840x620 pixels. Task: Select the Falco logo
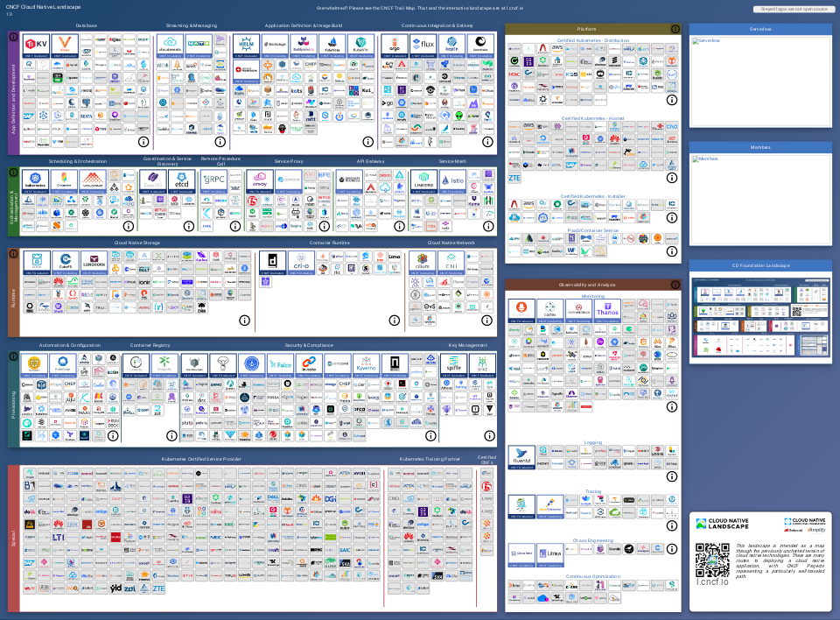click(x=280, y=366)
